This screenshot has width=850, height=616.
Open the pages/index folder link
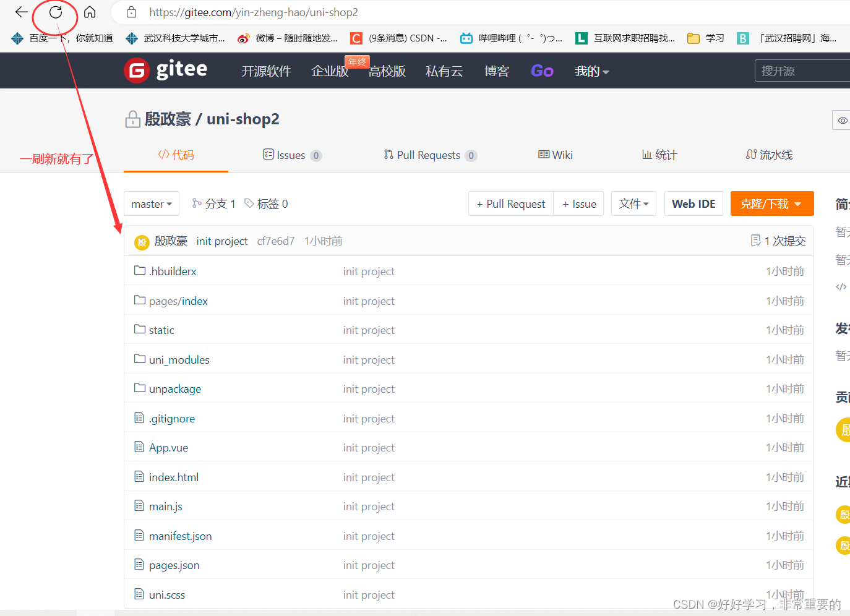(x=179, y=301)
